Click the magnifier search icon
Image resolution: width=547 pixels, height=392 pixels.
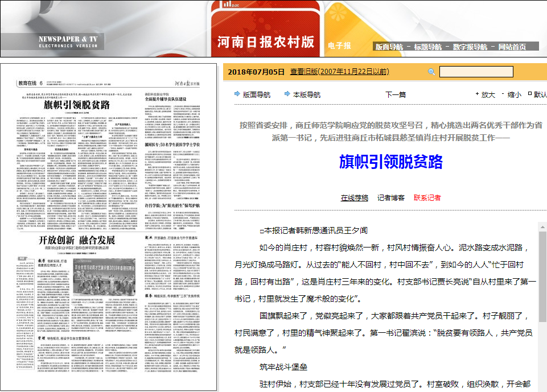tap(431, 72)
